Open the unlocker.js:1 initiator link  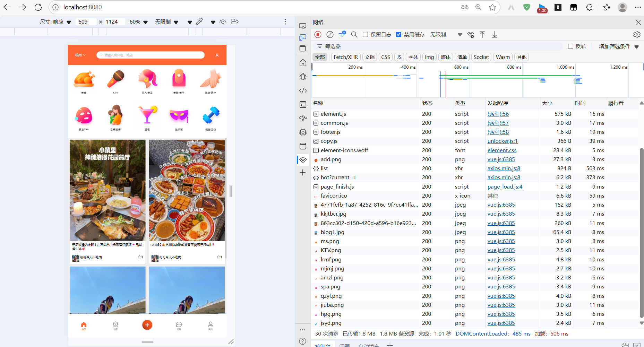click(x=503, y=141)
